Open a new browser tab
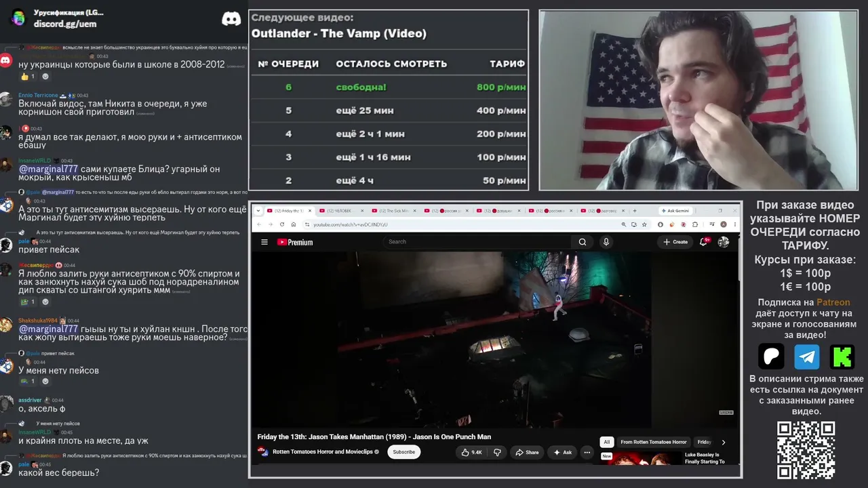This screenshot has height=488, width=868. tap(635, 211)
